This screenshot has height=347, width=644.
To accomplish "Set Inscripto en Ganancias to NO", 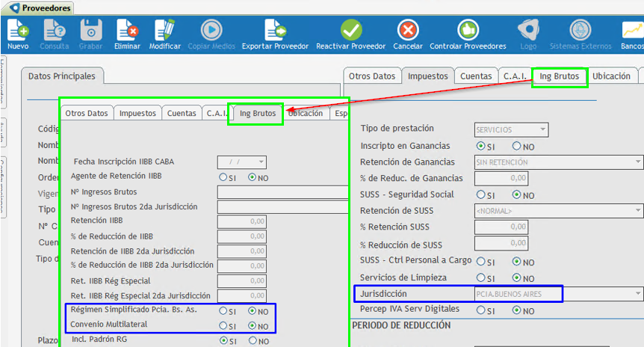I will coord(517,146).
